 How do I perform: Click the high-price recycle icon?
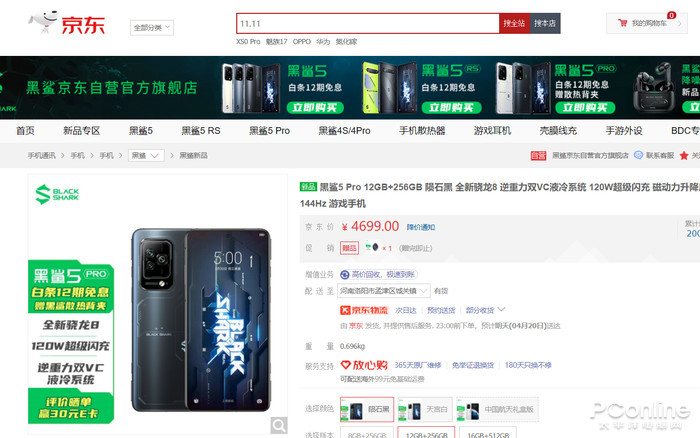coord(345,274)
